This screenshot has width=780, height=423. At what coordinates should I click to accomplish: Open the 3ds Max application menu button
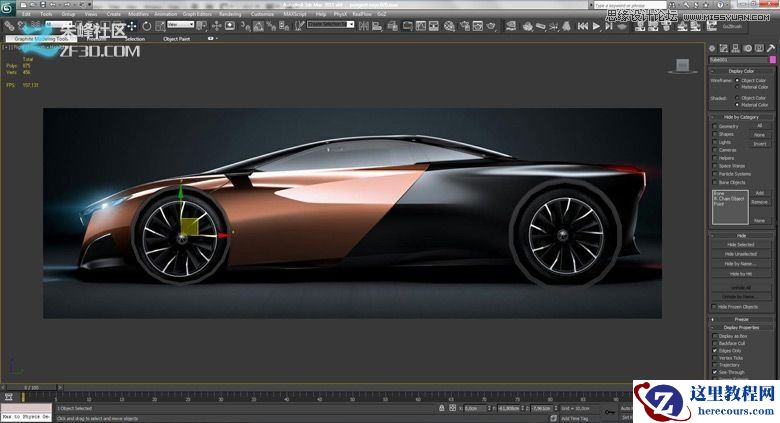pos(6,8)
